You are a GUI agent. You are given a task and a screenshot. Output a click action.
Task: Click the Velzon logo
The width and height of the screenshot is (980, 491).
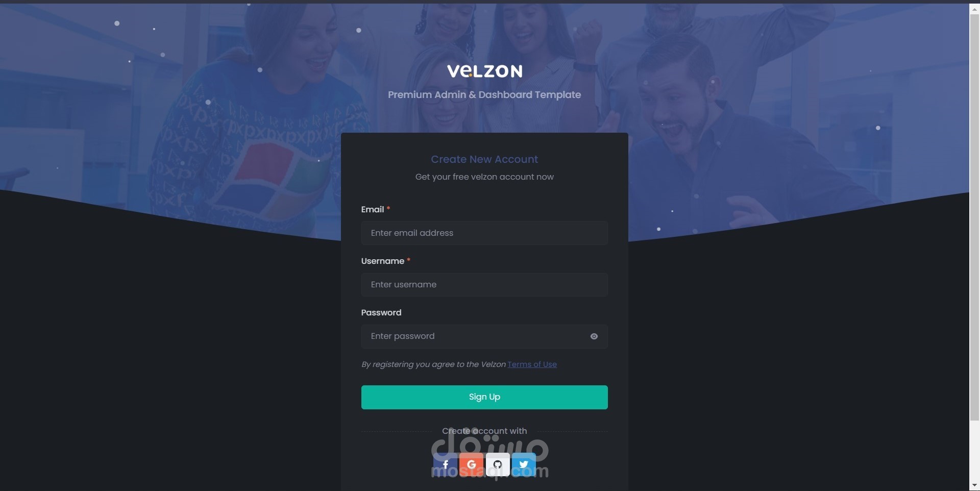pos(484,71)
